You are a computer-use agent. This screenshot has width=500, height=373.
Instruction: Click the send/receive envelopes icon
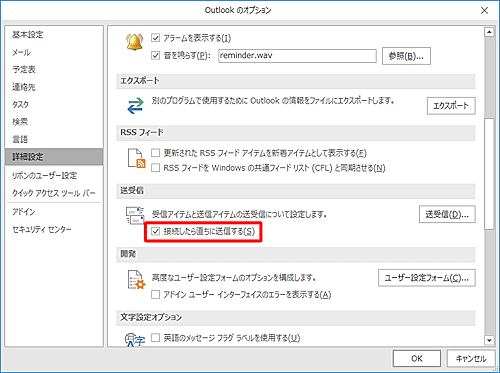point(135,215)
